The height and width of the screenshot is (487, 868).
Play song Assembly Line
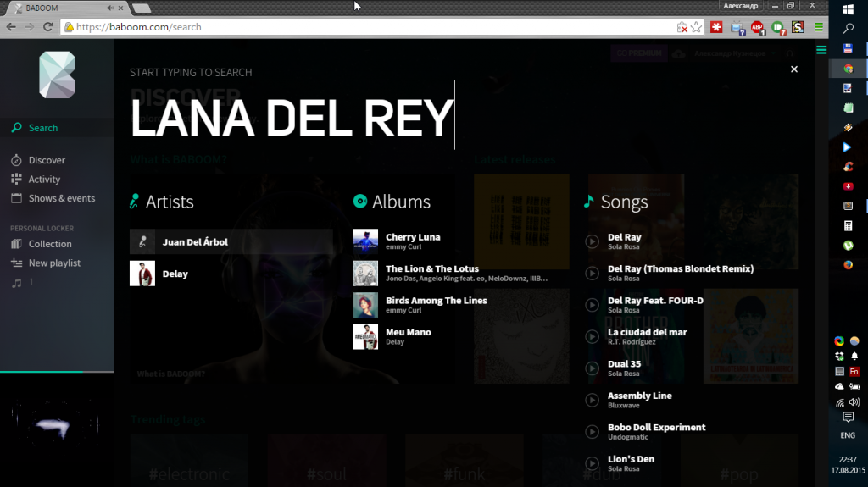point(592,400)
